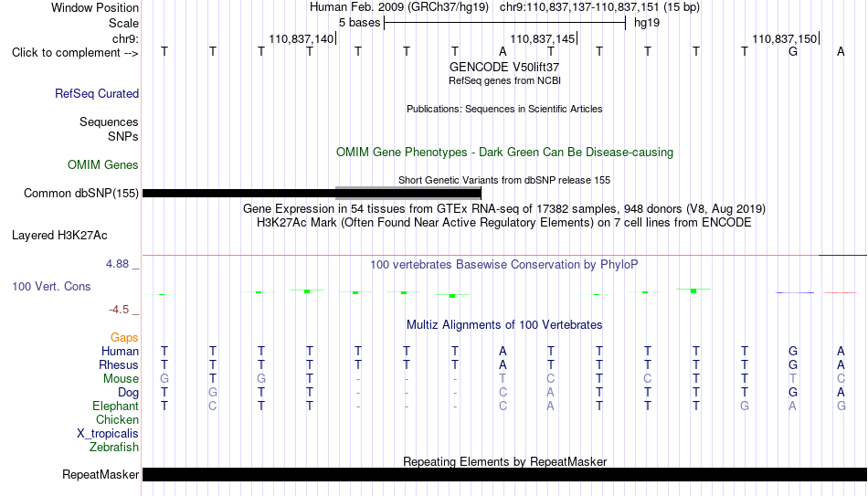Click the 4.88 PhyloP upper limit value
The height and width of the screenshot is (496, 868).
[x=117, y=264]
